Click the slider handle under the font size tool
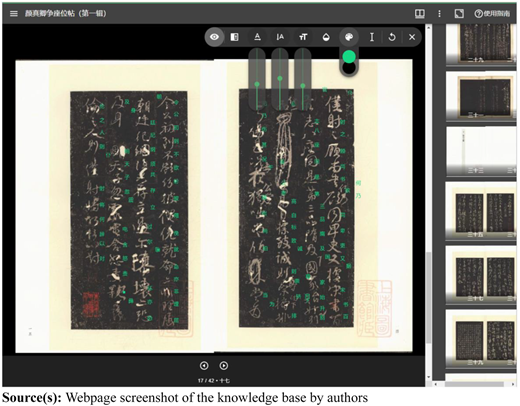The height and width of the screenshot is (406, 520). pyautogui.click(x=303, y=86)
